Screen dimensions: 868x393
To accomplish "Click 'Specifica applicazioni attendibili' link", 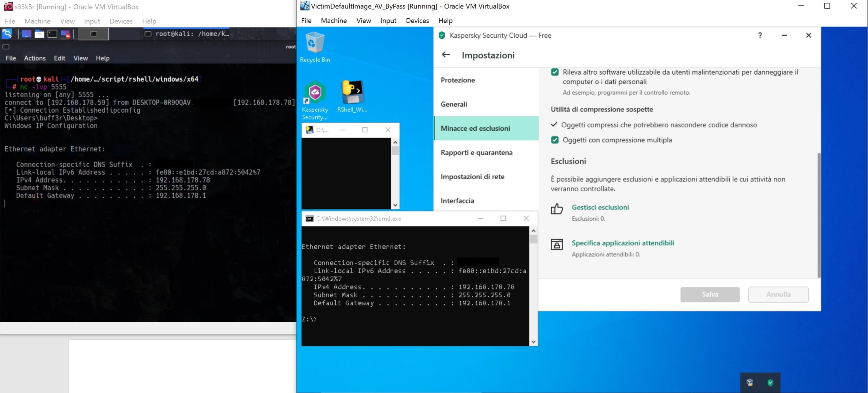I will click(x=623, y=243).
